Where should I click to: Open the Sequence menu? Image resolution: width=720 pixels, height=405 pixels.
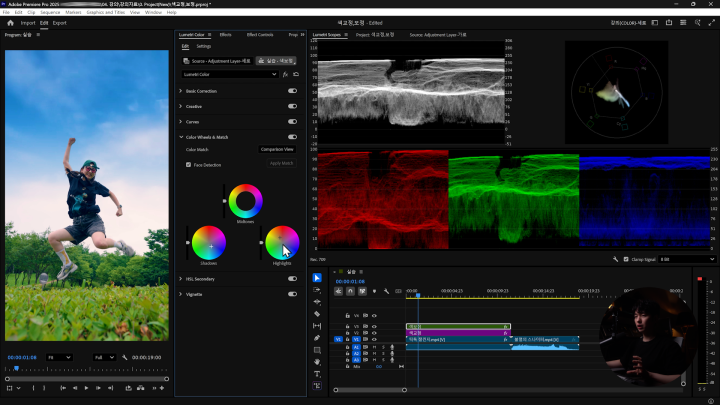click(x=49, y=12)
